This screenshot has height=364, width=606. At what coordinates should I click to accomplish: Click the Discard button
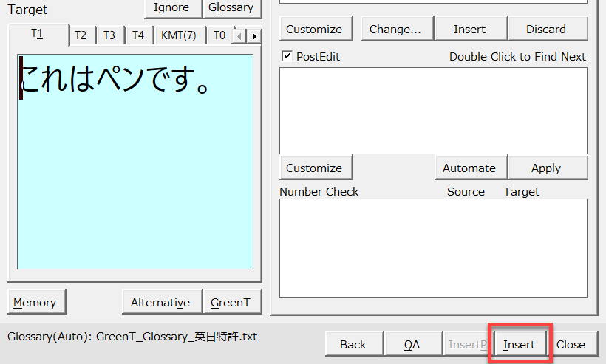[x=546, y=30]
